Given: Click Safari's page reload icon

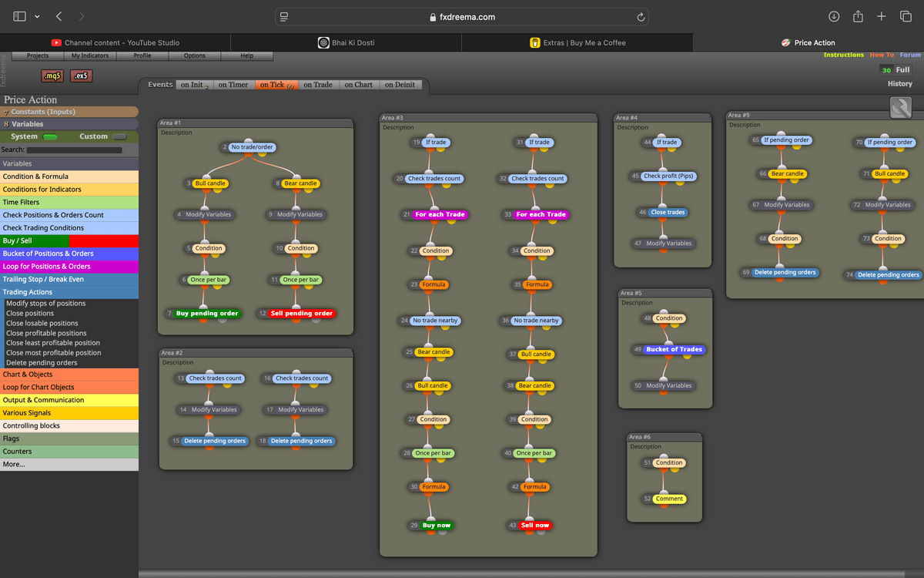Looking at the screenshot, I should [x=641, y=16].
